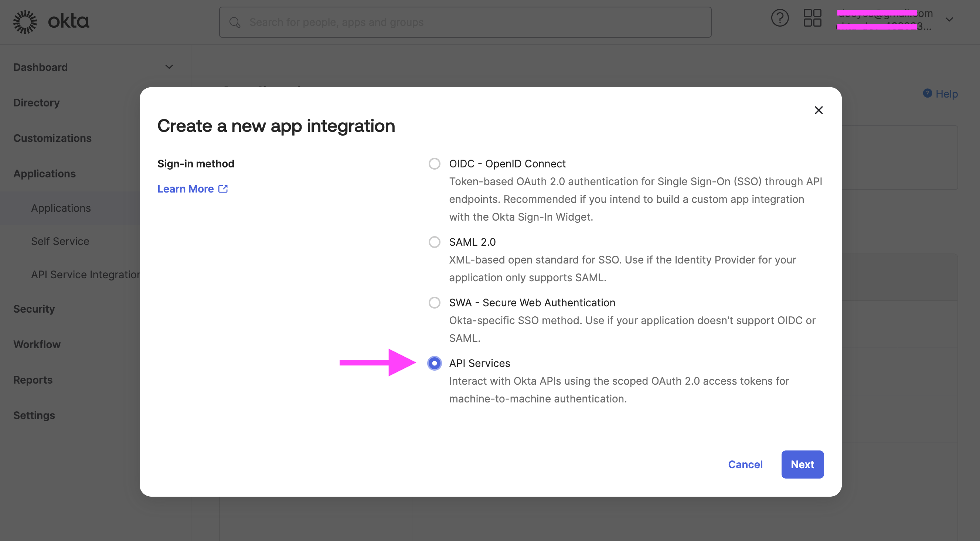Open Reports in the sidebar
Viewport: 980px width, 541px height.
click(x=33, y=380)
